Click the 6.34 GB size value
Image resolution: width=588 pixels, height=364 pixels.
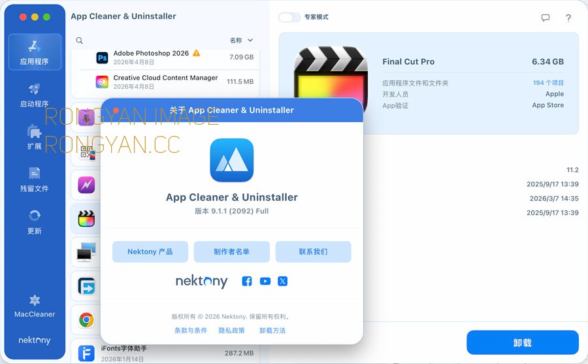tap(547, 62)
